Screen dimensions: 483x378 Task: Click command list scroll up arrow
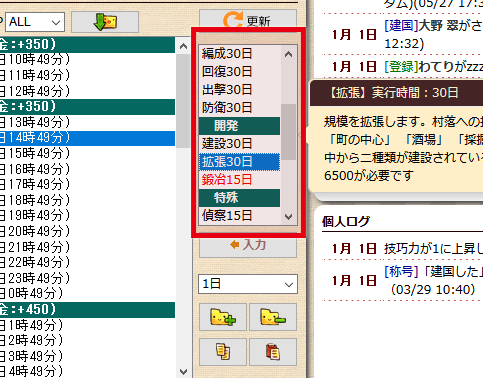[289, 54]
